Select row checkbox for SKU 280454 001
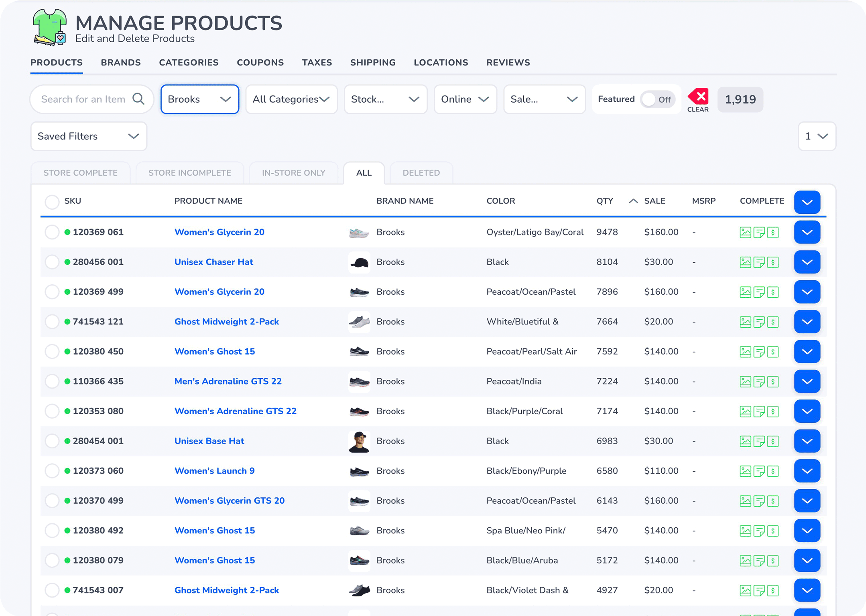The width and height of the screenshot is (866, 616). (x=52, y=441)
